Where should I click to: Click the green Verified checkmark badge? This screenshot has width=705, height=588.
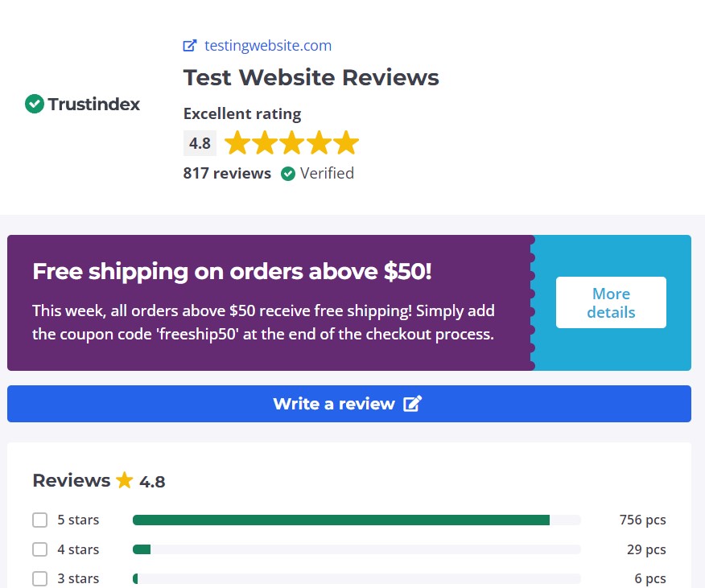click(288, 174)
